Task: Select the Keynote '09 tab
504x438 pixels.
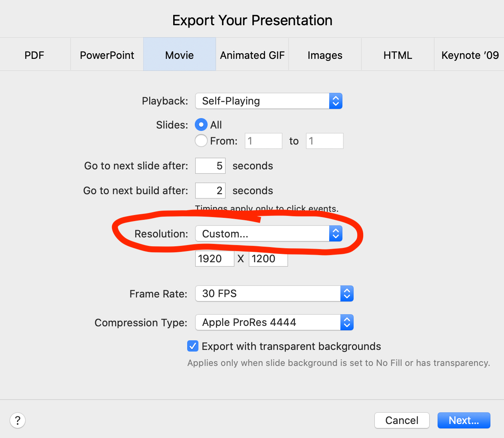Action: click(x=470, y=54)
